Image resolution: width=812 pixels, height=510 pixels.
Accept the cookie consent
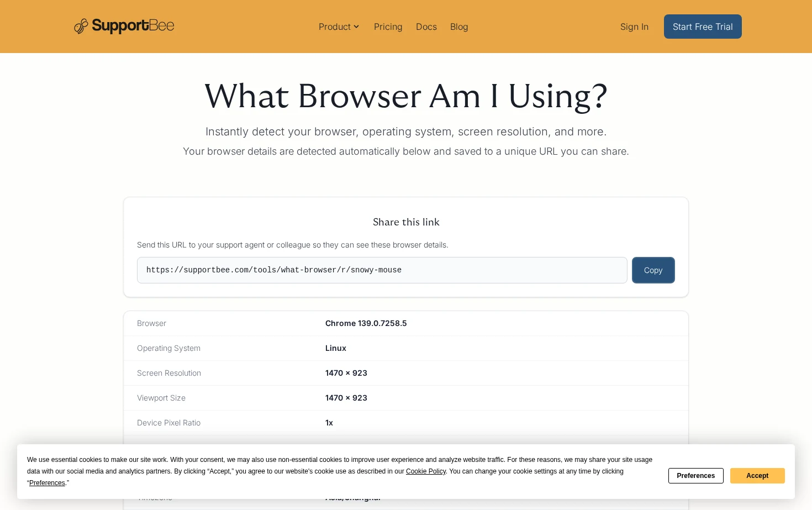[x=757, y=476]
